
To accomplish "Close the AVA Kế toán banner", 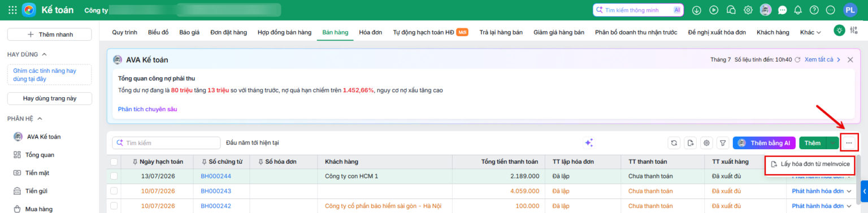I will pyautogui.click(x=850, y=59).
